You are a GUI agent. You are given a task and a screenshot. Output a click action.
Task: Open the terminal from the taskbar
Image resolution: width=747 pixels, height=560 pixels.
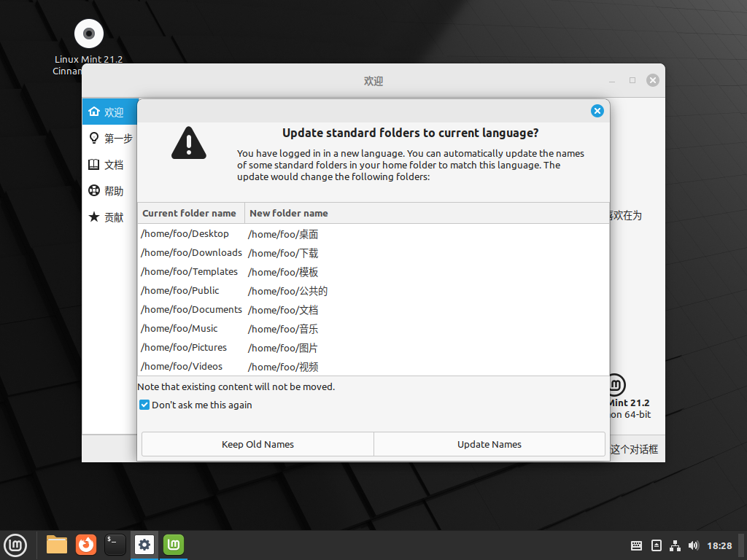tap(115, 545)
